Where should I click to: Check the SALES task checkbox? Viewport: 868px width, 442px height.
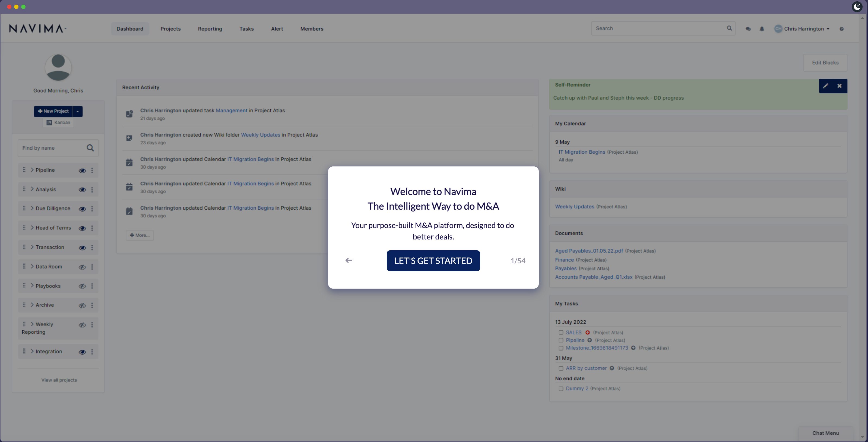pyautogui.click(x=561, y=332)
